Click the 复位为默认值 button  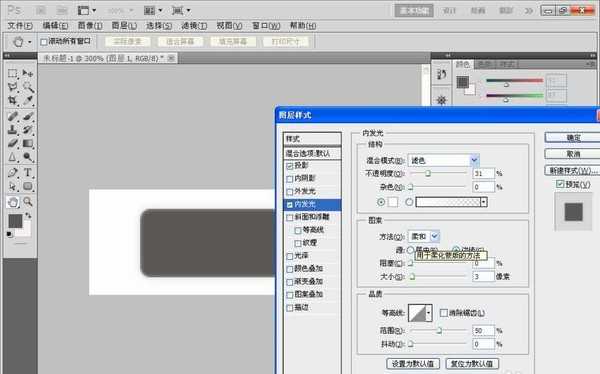click(473, 364)
